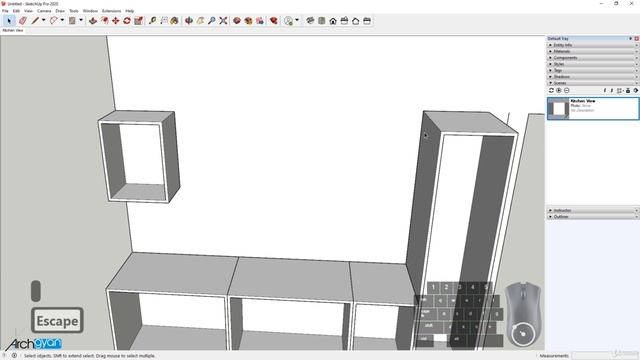Switch to Left view
The height and width of the screenshot is (360, 640).
coord(367,20)
